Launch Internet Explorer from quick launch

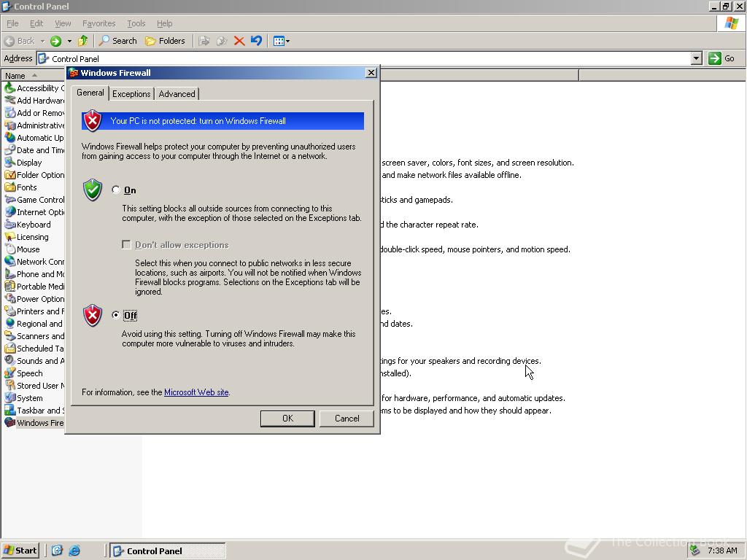74,551
